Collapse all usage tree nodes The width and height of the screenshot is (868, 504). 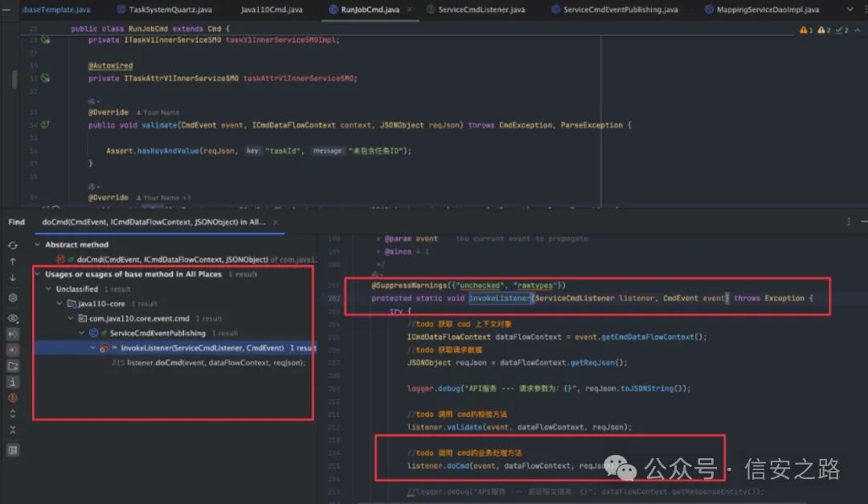[x=13, y=429]
